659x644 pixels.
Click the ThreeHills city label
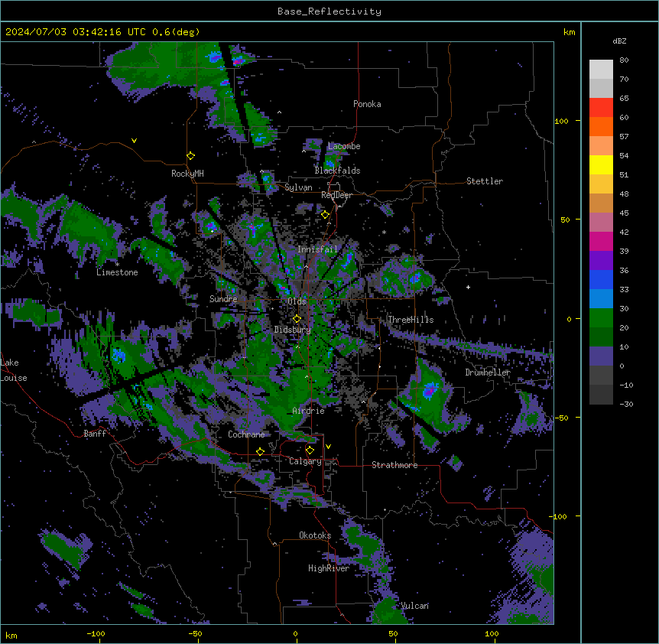[411, 320]
